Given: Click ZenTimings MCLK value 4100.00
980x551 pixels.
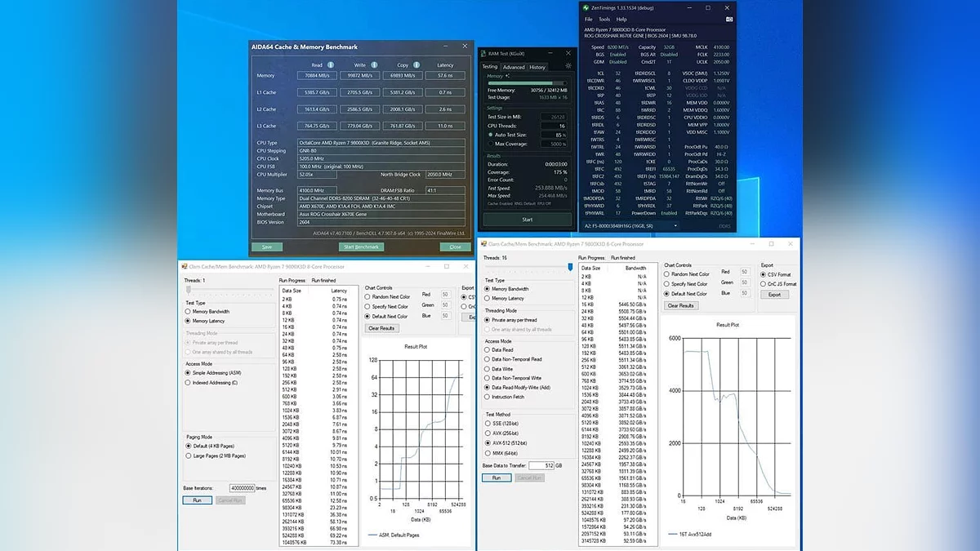Looking at the screenshot, I should click(x=720, y=47).
